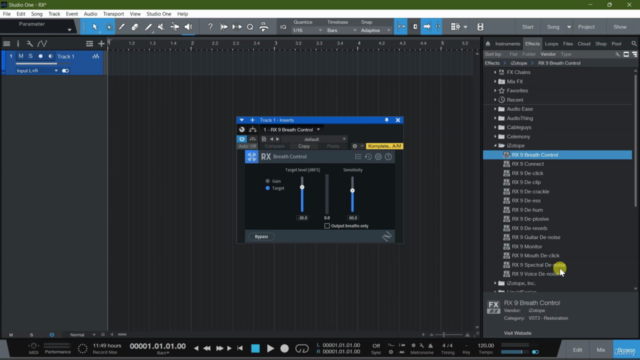Toggle the loop button in transport
This screenshot has height=360, width=640.
pos(302,349)
